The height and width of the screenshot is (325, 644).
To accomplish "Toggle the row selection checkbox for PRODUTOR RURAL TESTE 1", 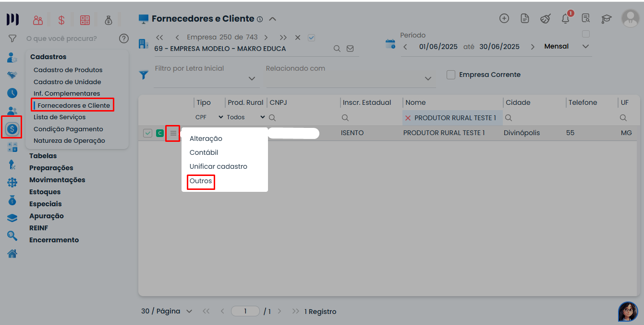I will [x=147, y=133].
